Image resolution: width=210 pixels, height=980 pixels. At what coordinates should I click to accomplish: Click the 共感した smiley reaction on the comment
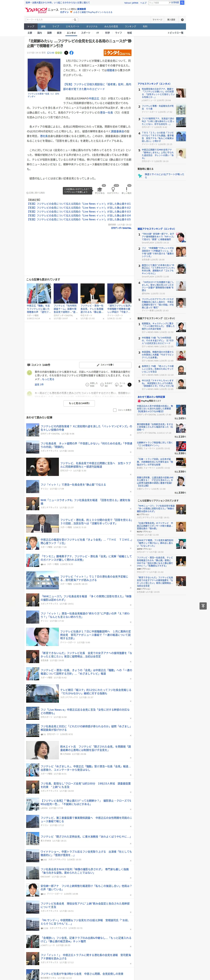tap(91, 385)
